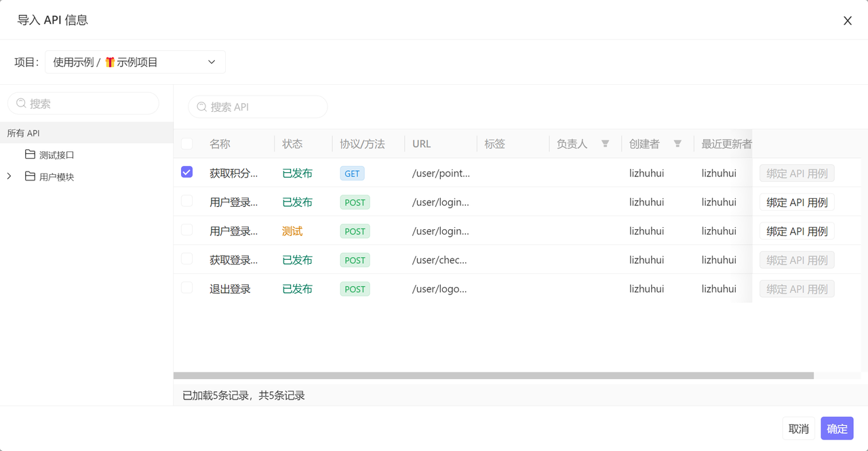Focus the left sidebar 搜索 input
This screenshot has width=868, height=451.
click(x=83, y=104)
